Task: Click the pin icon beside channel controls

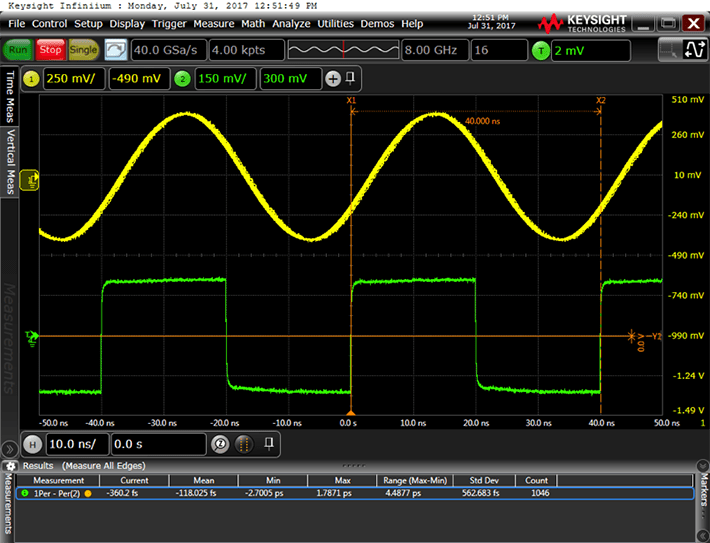Action: point(350,79)
